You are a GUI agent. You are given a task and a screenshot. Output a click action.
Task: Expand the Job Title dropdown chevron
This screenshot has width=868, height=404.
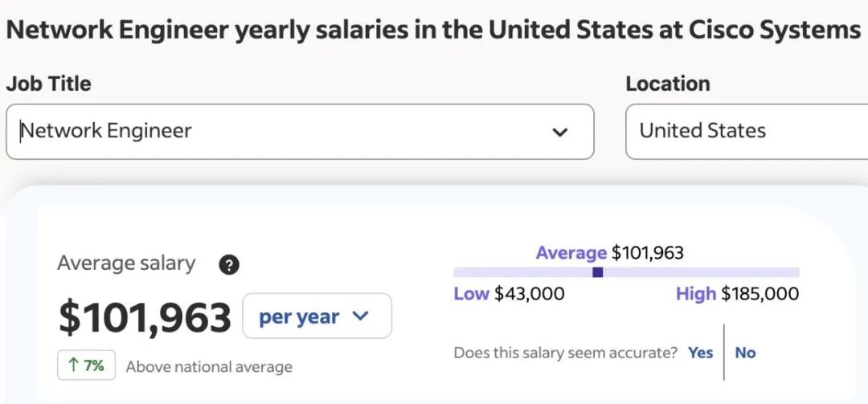pos(560,133)
